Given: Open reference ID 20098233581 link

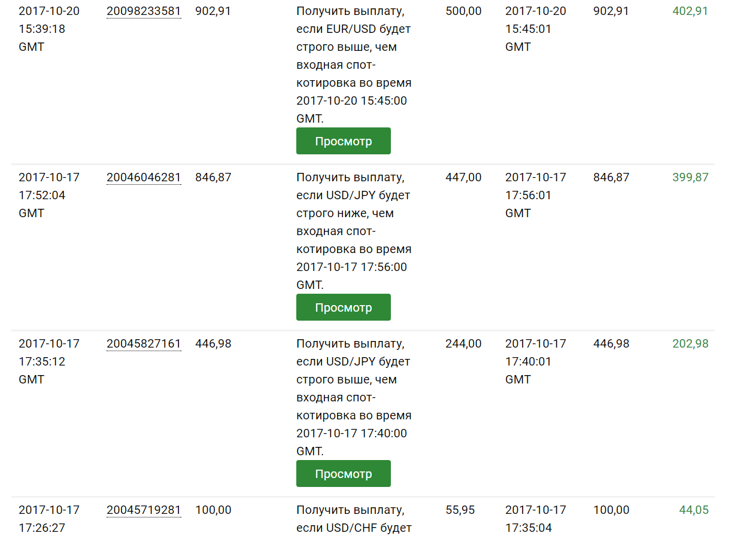Looking at the screenshot, I should click(x=144, y=11).
